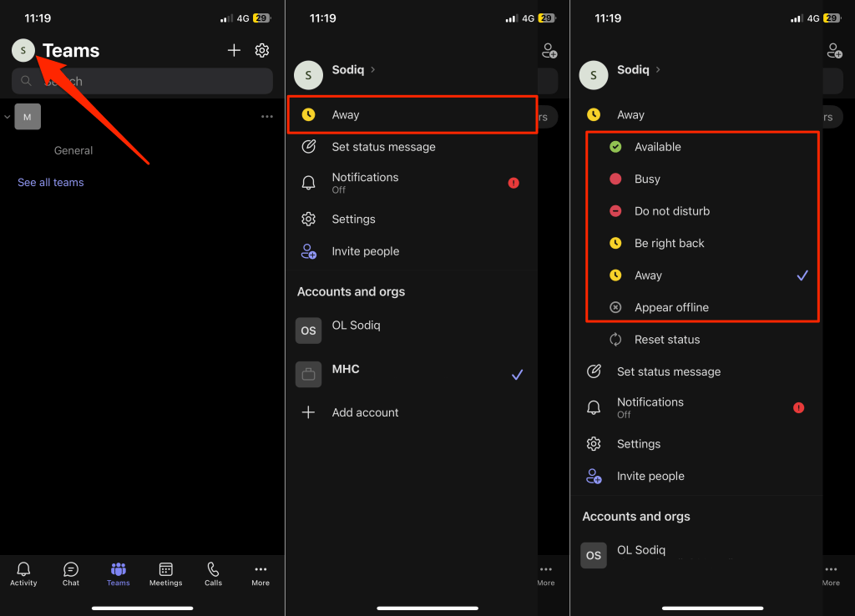Switch to the Chat tab
This screenshot has width=855, height=616.
pyautogui.click(x=71, y=574)
